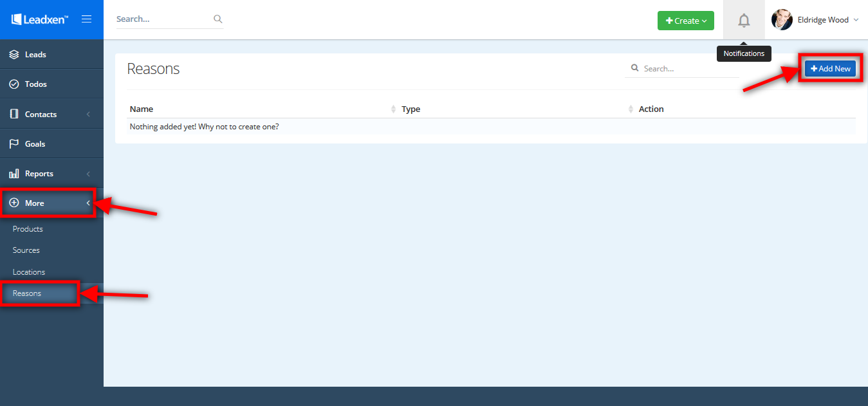
Task: Click the Notifications tooltip
Action: click(x=744, y=53)
